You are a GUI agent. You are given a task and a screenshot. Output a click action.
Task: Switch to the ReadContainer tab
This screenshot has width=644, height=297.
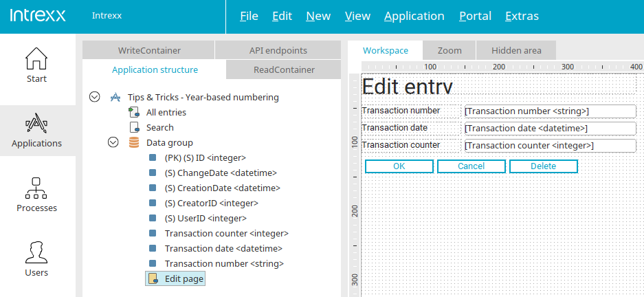coord(284,69)
